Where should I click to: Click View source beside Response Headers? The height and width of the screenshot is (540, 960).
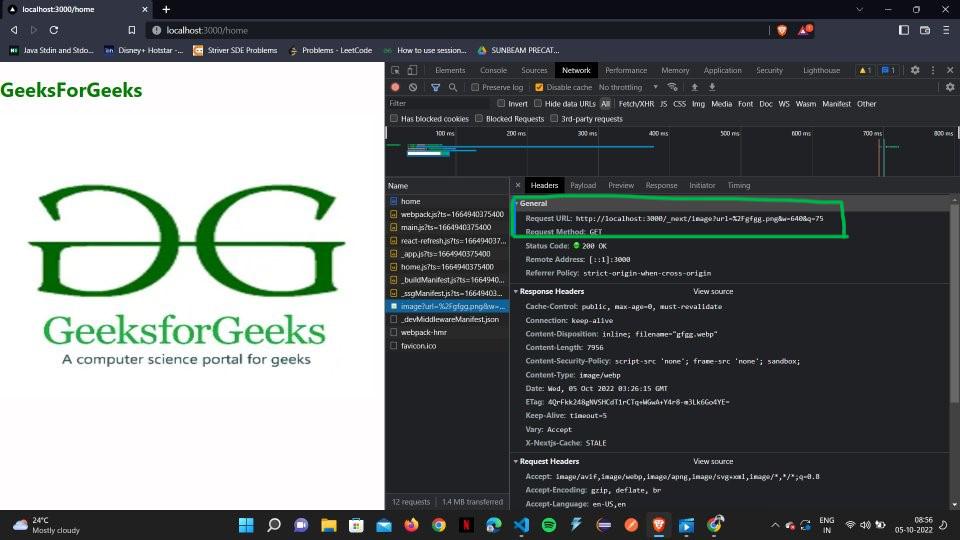pos(713,291)
